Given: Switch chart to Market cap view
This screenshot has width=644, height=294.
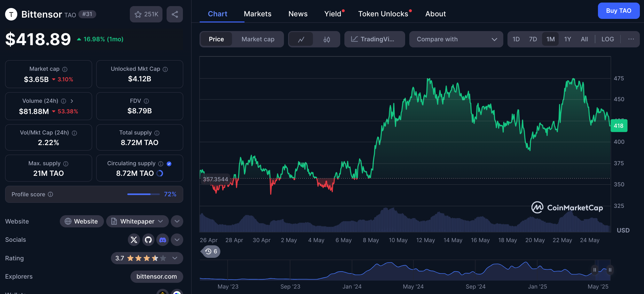Looking at the screenshot, I should [258, 39].
